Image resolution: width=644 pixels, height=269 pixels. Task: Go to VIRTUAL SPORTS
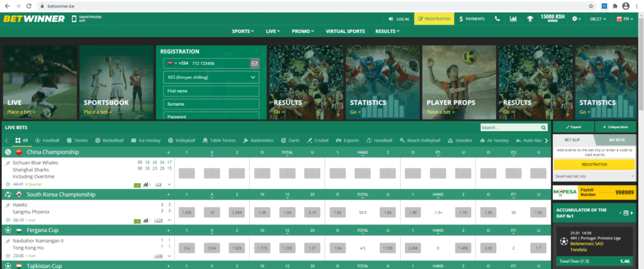(345, 31)
